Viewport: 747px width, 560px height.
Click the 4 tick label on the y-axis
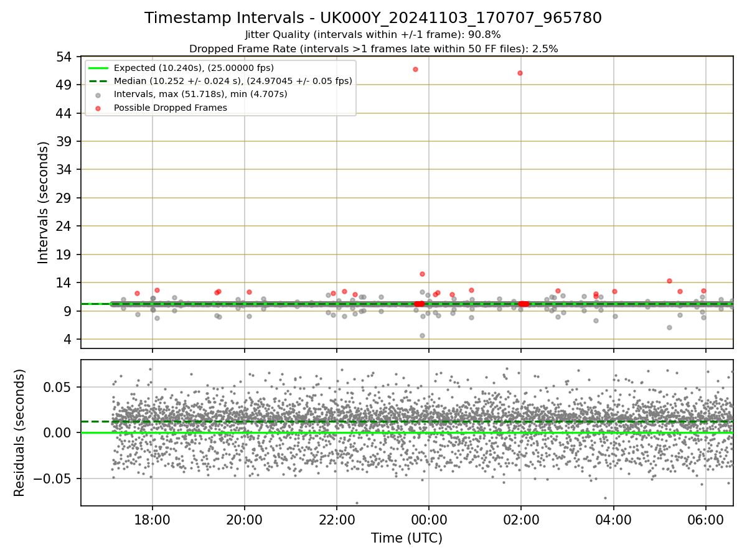(x=68, y=339)
